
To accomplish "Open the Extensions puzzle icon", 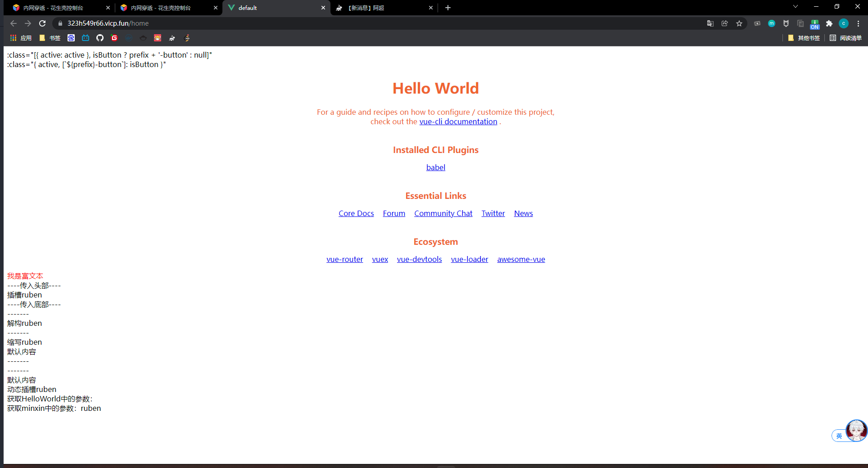I will tap(829, 23).
